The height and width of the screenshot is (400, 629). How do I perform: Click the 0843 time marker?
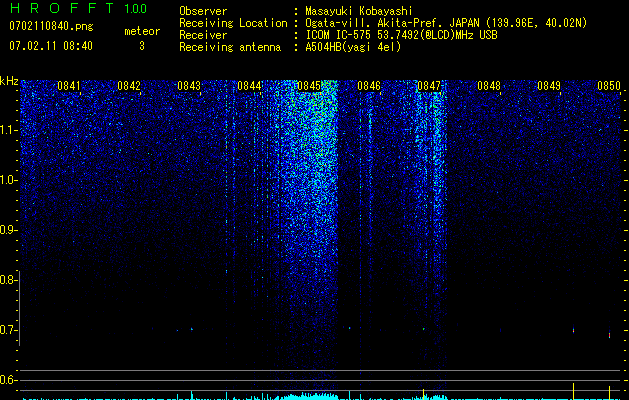[x=189, y=86]
